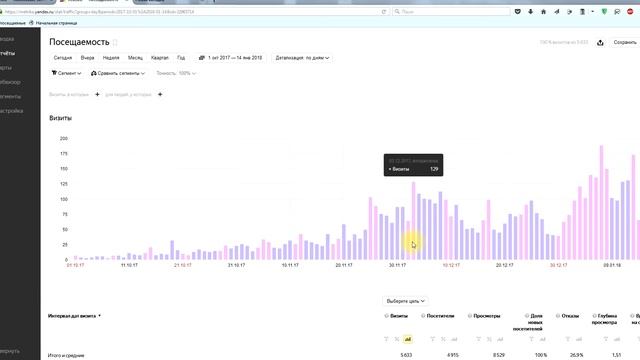Select the Глубина просмотра radio button
Screen dimensions: 640x360
pos(594,316)
